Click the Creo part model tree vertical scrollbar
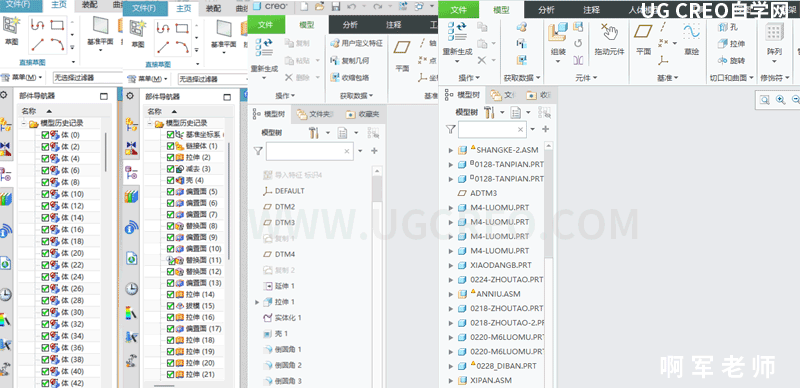800x388 pixels. [x=377, y=277]
